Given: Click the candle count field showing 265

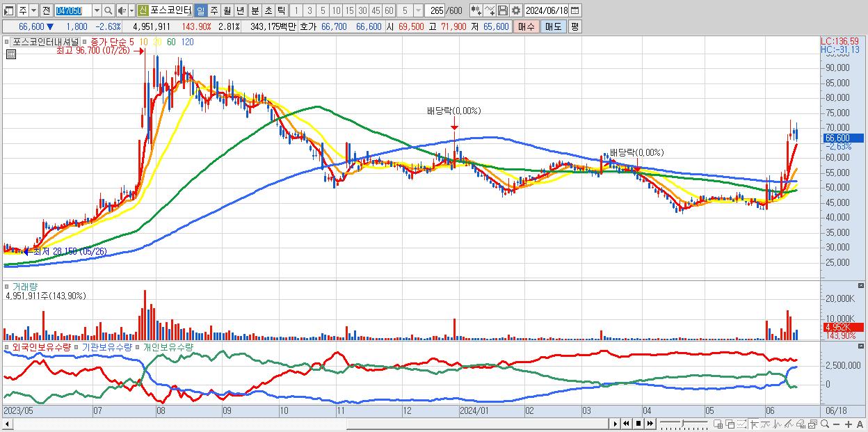Looking at the screenshot, I should (x=435, y=10).
